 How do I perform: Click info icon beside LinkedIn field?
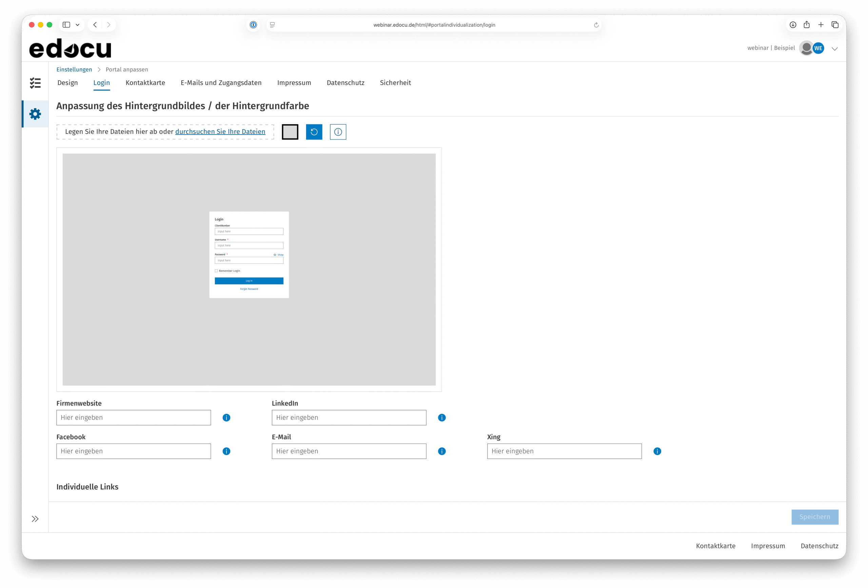[441, 418]
